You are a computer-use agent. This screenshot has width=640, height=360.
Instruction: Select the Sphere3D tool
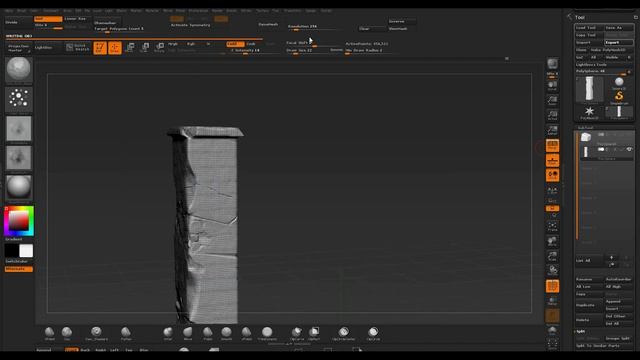pos(619,83)
